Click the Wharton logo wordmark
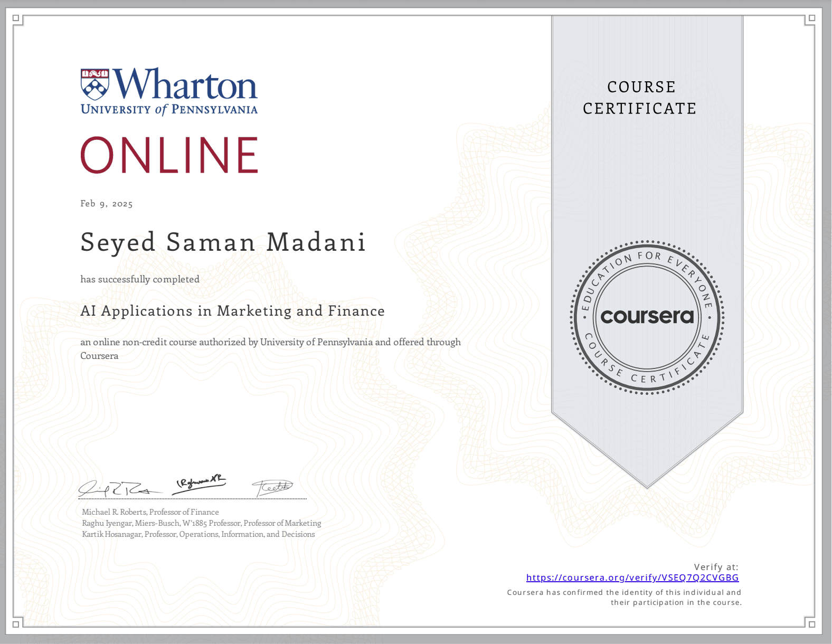This screenshot has width=832, height=644. (185, 84)
